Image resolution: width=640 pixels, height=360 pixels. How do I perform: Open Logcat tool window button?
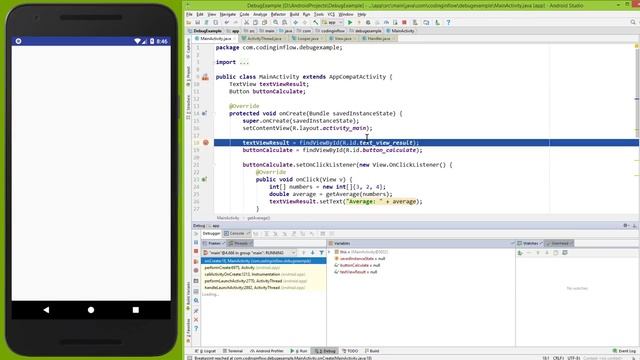(x=206, y=351)
